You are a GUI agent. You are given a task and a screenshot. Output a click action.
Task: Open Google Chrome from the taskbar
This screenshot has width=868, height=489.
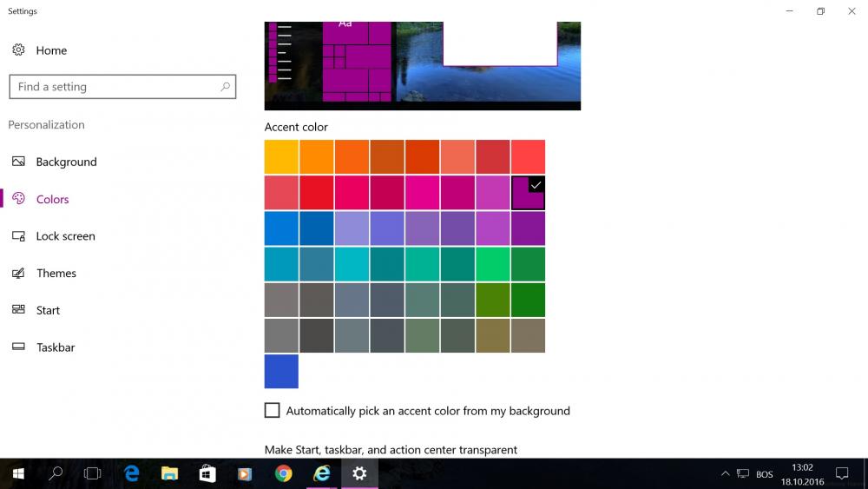pyautogui.click(x=283, y=473)
